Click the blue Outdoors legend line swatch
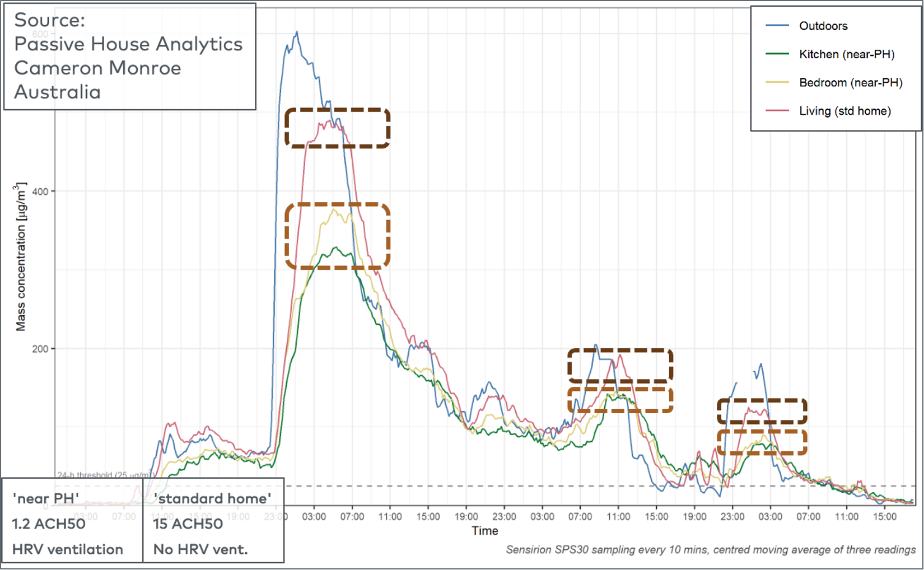Screen dimensions: 924x570 coord(777,26)
